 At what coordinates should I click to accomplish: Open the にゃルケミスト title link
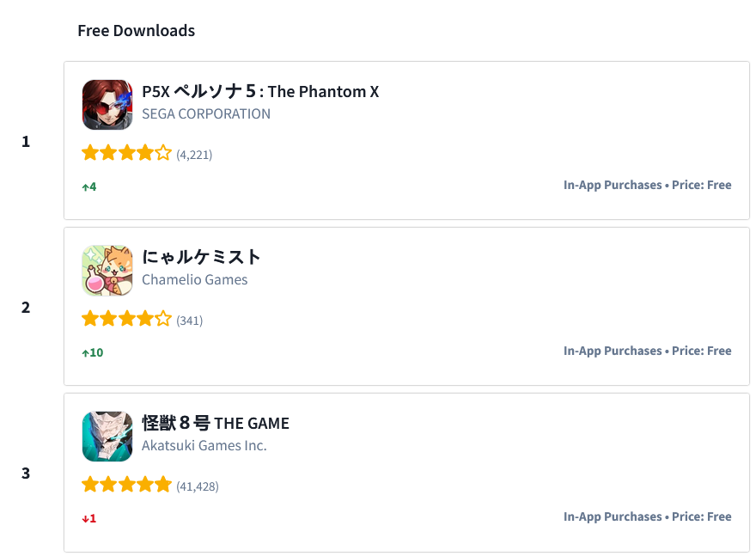(x=201, y=257)
